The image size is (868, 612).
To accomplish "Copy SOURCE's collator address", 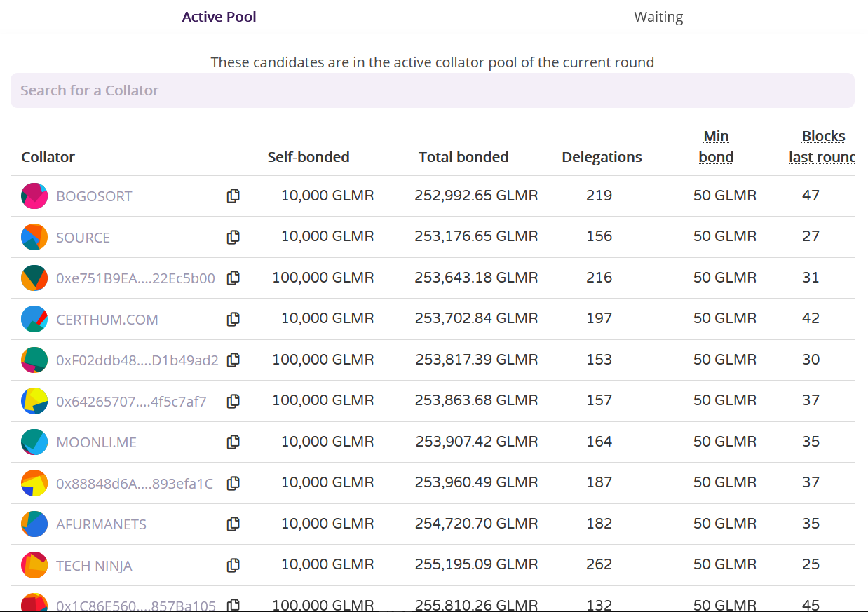I will (x=233, y=237).
